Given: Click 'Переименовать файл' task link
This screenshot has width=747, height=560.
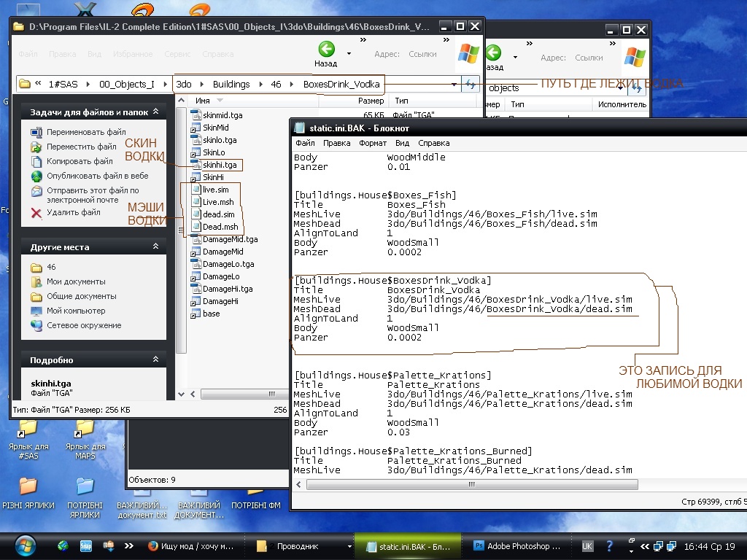Looking at the screenshot, I should click(x=86, y=132).
